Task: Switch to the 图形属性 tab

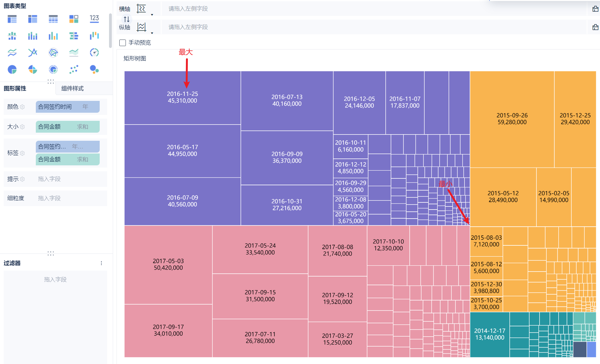Action: pyautogui.click(x=15, y=88)
